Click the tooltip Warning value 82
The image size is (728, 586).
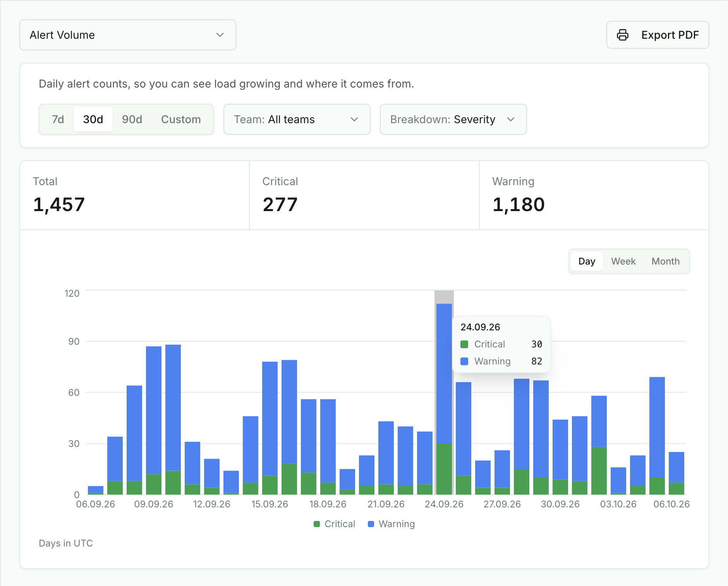click(537, 361)
